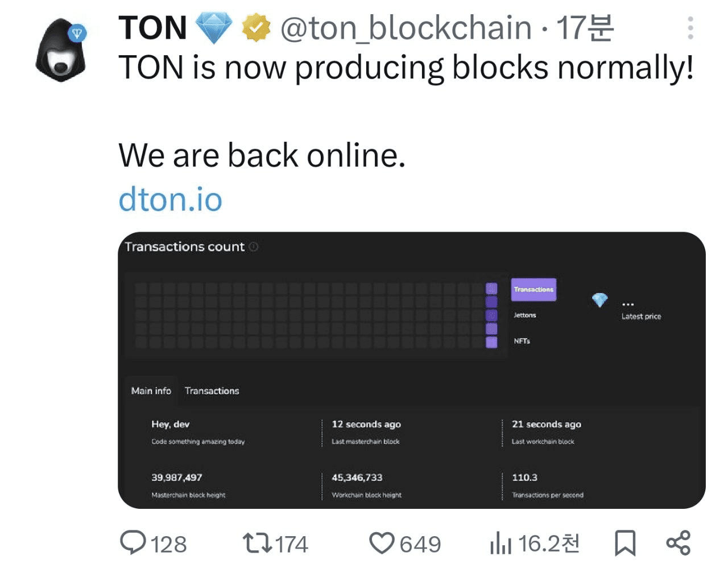This screenshot has width=728, height=576.
Task: Select the purple Transactions button
Action: (x=533, y=289)
